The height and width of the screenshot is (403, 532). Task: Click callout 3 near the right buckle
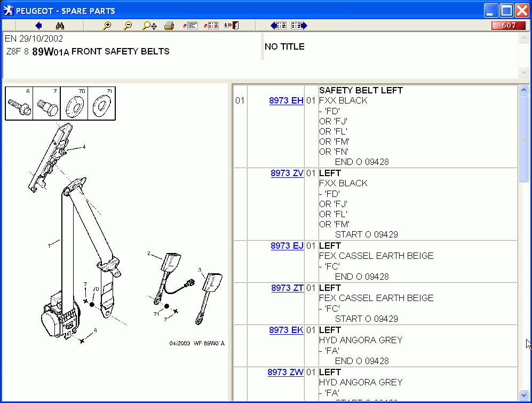pyautogui.click(x=200, y=270)
